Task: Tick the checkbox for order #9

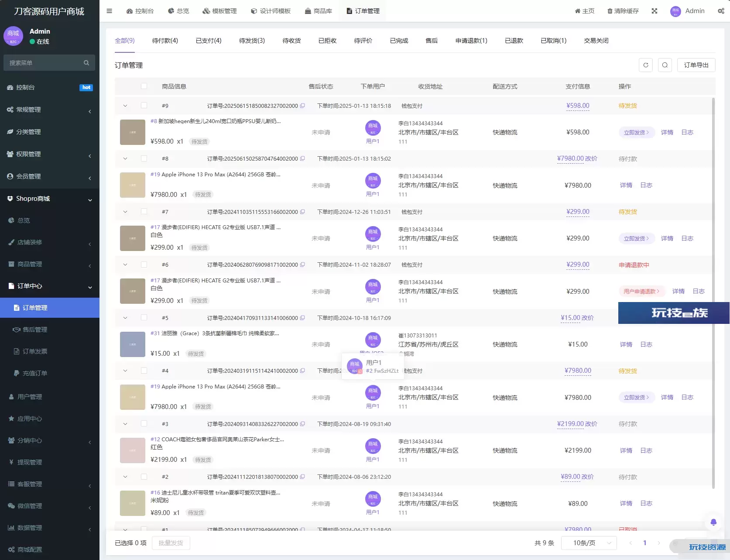Action: (144, 106)
